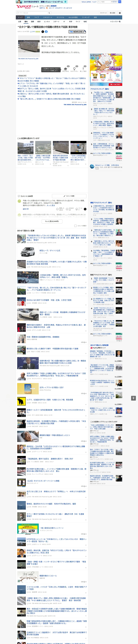Switch to the ライブ tab
The width and height of the screenshot is (138, 644).
point(37,17)
